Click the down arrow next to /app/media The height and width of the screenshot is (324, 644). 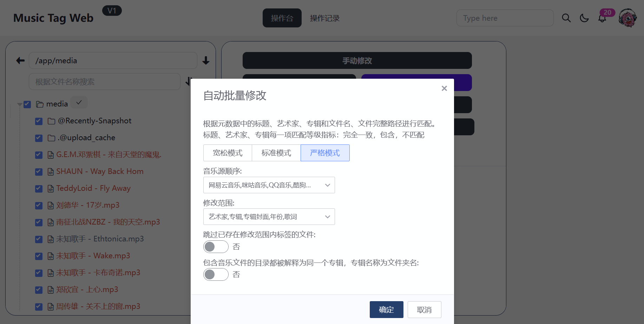tap(206, 60)
